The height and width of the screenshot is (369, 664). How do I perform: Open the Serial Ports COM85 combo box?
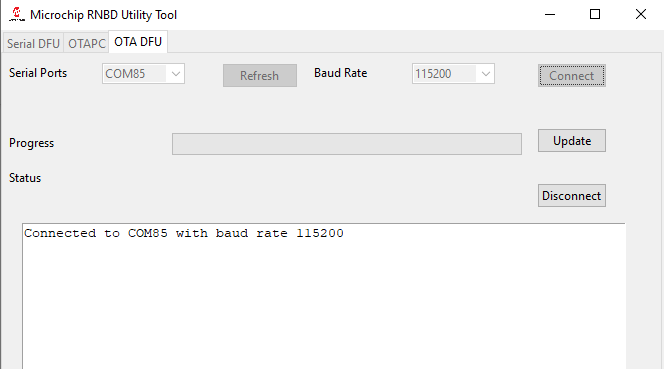[143, 74]
